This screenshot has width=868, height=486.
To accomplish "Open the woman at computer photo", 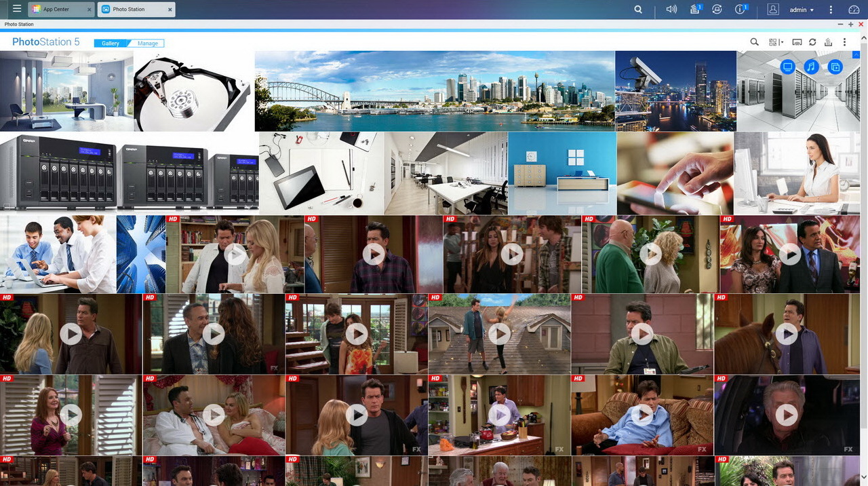I will click(797, 173).
